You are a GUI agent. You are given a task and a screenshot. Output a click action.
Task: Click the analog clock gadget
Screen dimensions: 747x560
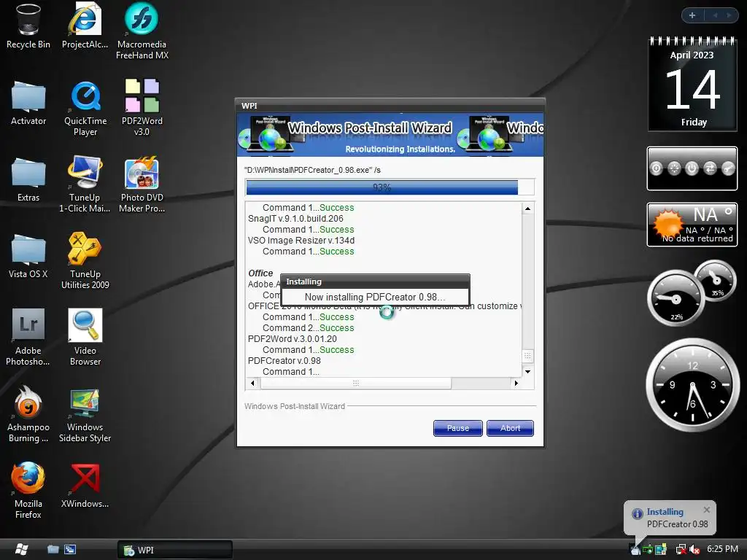pyautogui.click(x=693, y=385)
